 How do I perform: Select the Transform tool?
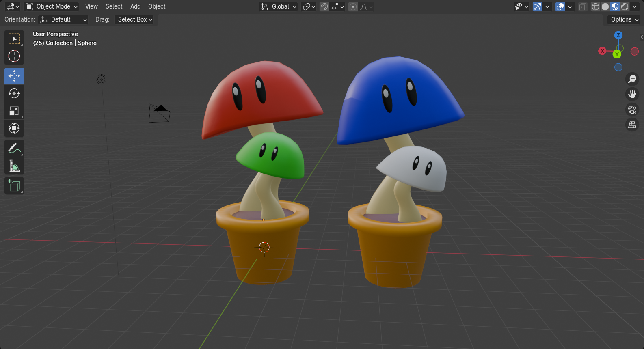(x=14, y=128)
